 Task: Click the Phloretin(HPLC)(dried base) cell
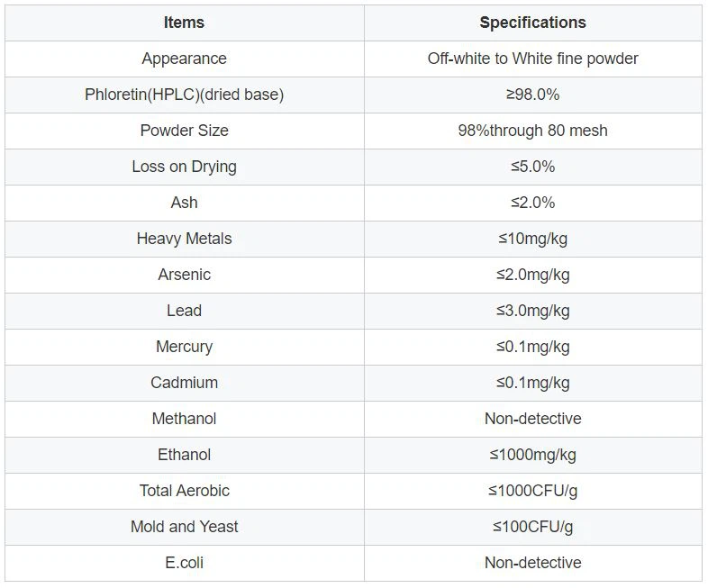[x=184, y=95]
